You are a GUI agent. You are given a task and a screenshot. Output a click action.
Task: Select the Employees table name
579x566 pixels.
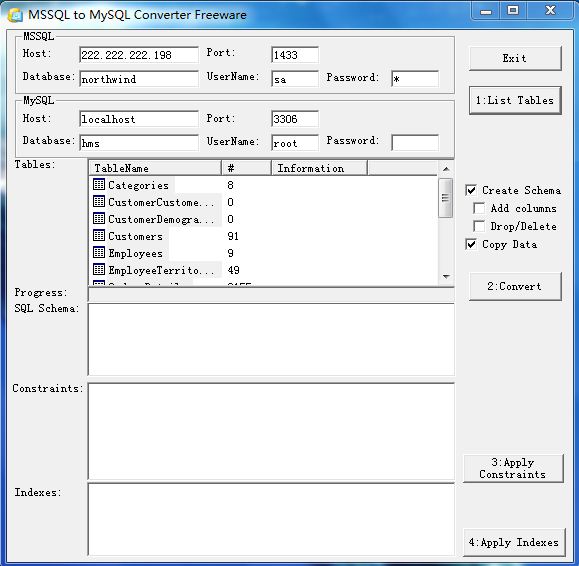pyautogui.click(x=136, y=253)
